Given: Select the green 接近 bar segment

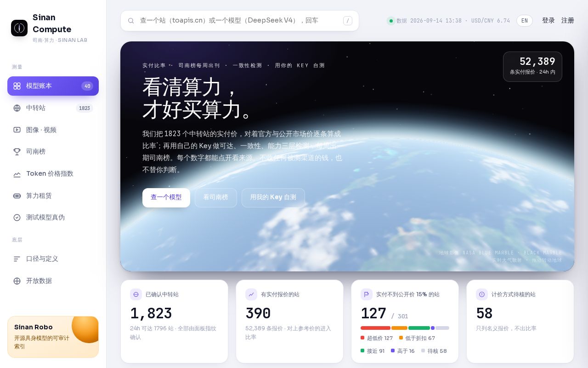Looking at the screenshot, I should pos(419,328).
